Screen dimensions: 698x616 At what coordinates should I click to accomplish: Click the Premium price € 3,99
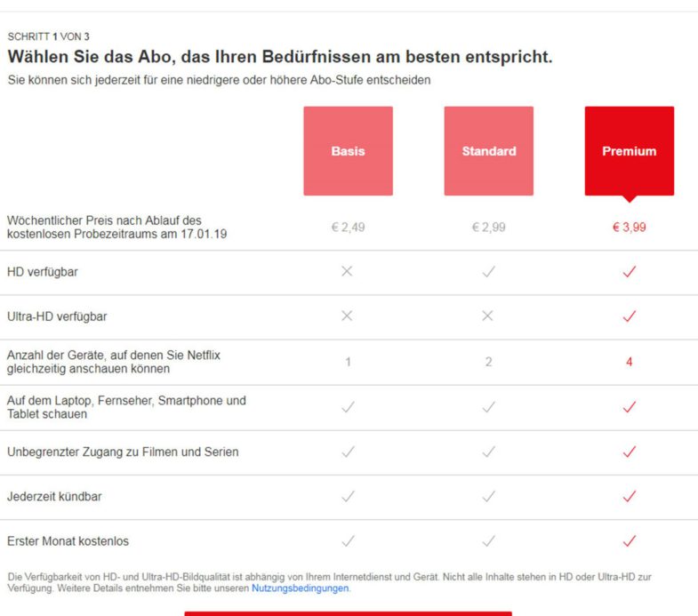[x=630, y=228]
